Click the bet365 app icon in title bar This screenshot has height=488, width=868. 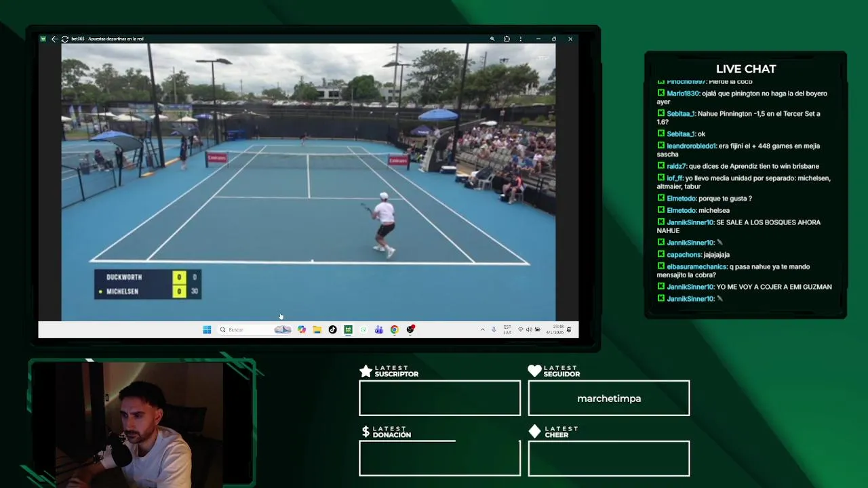pos(43,39)
